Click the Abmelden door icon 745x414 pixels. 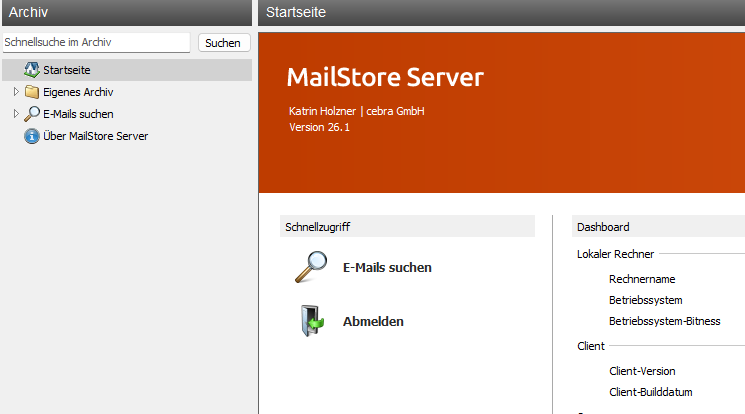311,321
